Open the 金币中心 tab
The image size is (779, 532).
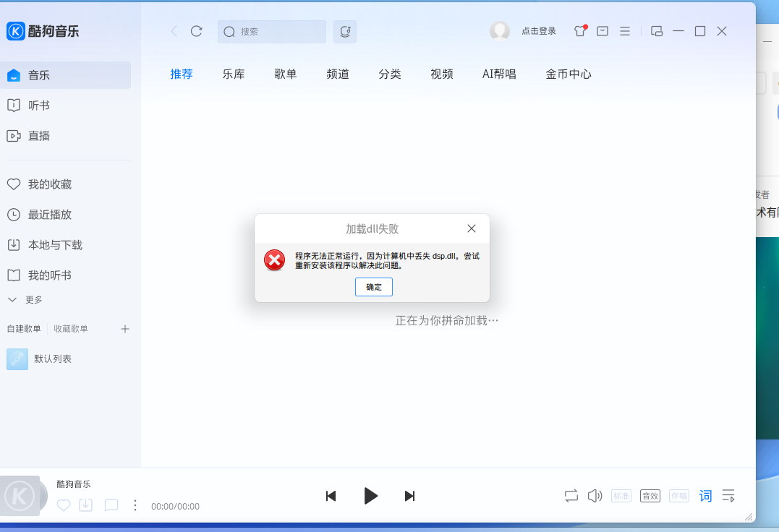569,74
